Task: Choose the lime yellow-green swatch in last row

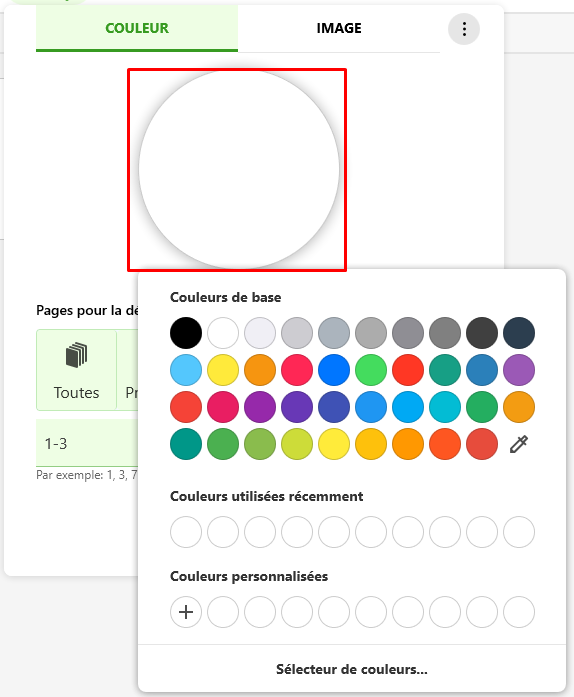Action: click(x=297, y=444)
